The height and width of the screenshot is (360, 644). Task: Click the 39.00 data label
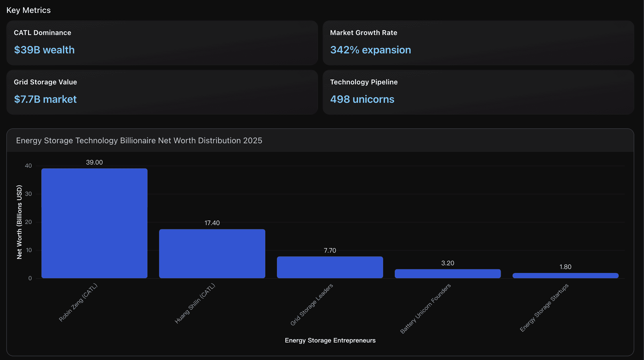click(x=94, y=162)
